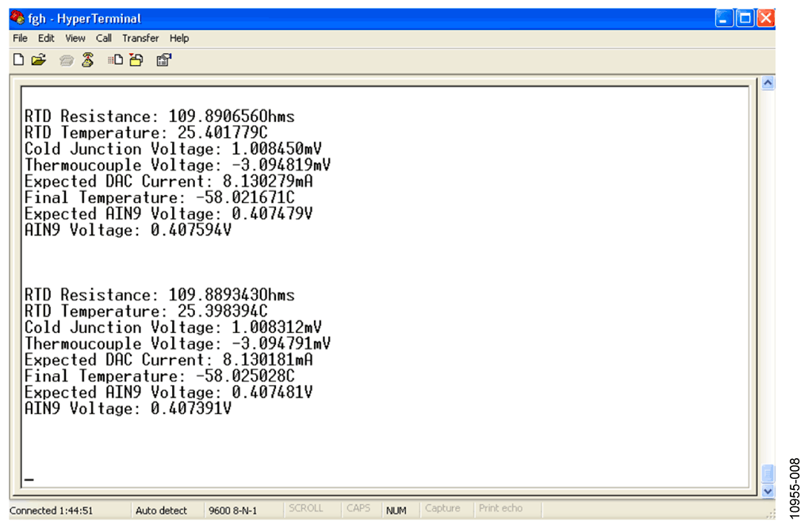
Task: Click the Thermoucouple Voltage -3.094819mV line
Action: coord(178,165)
